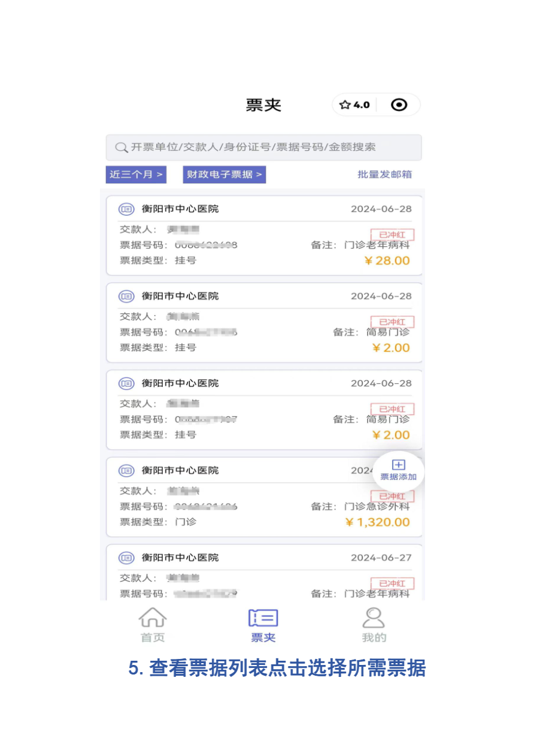Click the search magnifier icon
534x756 pixels.
pos(122,147)
